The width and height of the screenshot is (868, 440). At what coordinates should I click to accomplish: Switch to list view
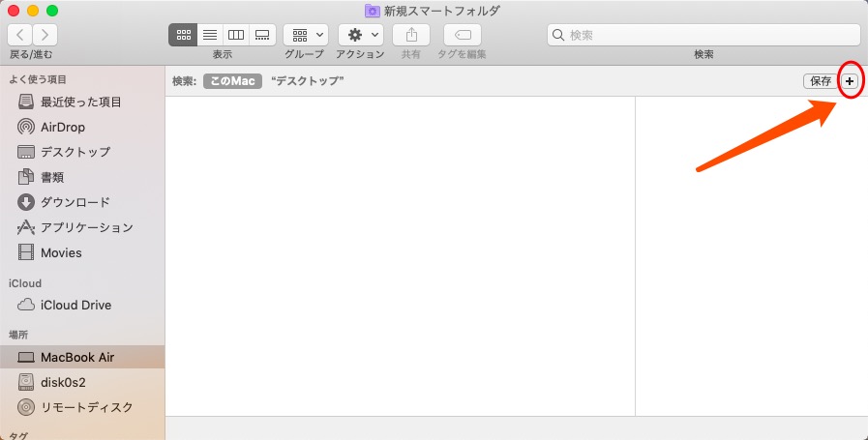(210, 35)
